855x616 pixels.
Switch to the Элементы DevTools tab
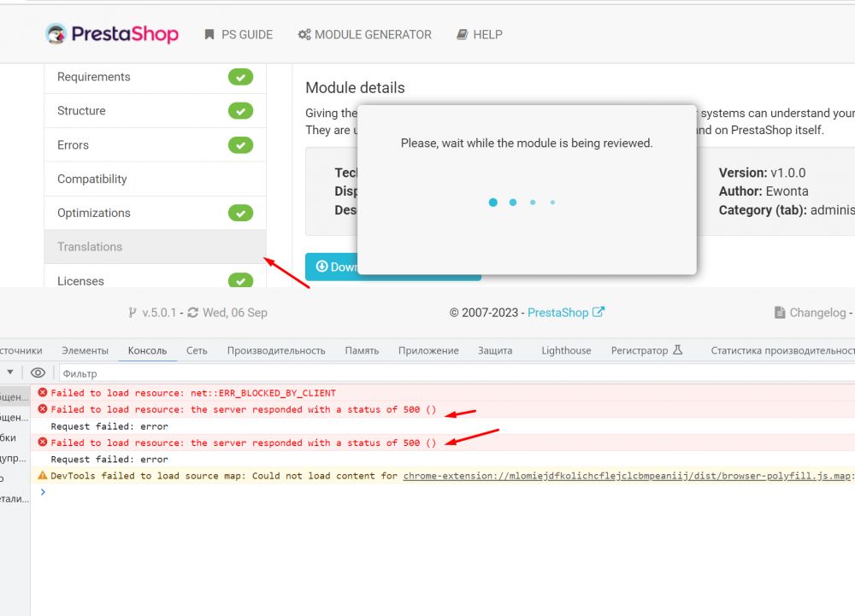coord(85,351)
